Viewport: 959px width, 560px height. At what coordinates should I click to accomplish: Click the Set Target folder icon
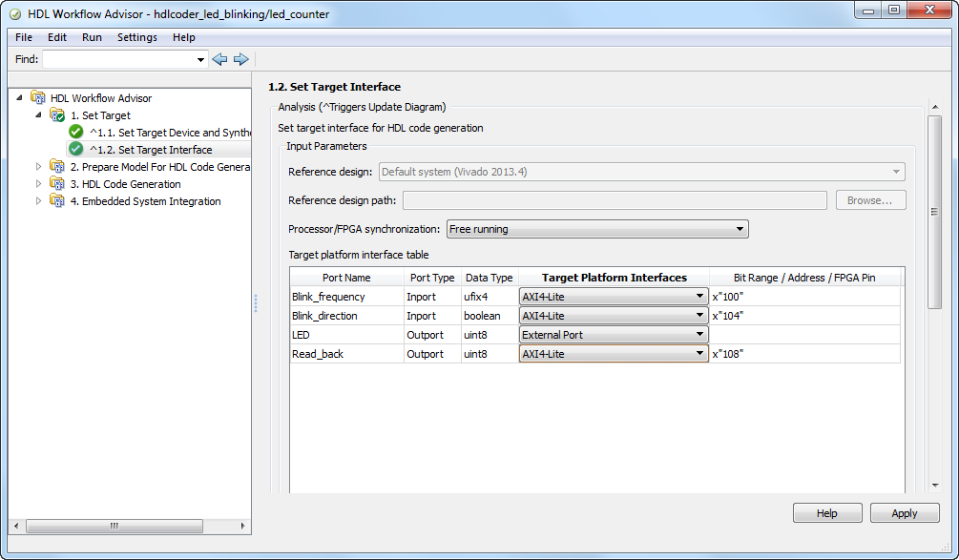click(x=57, y=115)
